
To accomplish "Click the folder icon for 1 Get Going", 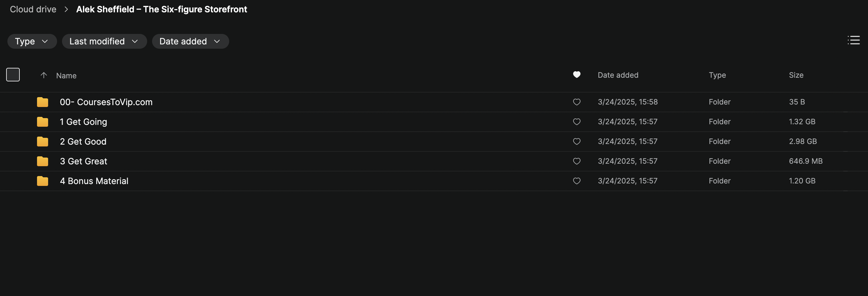I will [x=43, y=121].
